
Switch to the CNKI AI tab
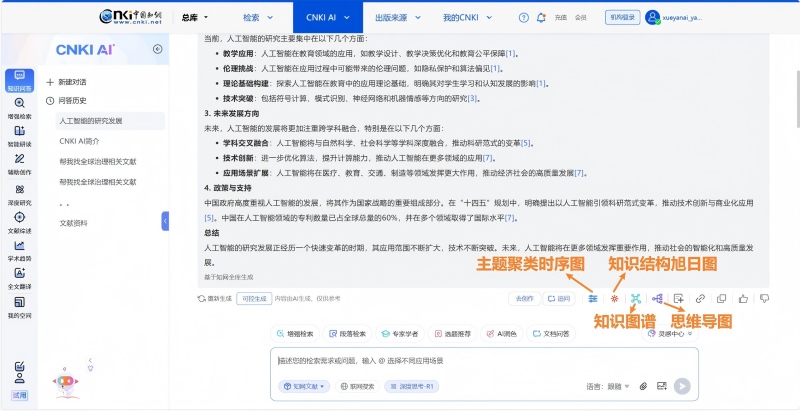tap(322, 17)
